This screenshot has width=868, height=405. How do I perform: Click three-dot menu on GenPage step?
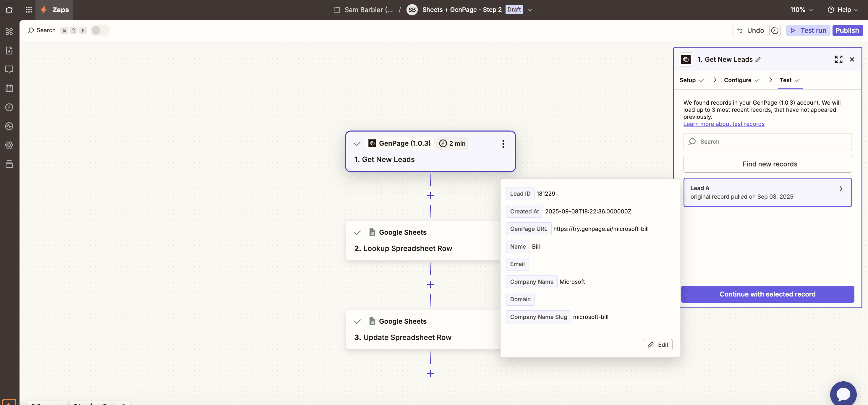tap(503, 144)
